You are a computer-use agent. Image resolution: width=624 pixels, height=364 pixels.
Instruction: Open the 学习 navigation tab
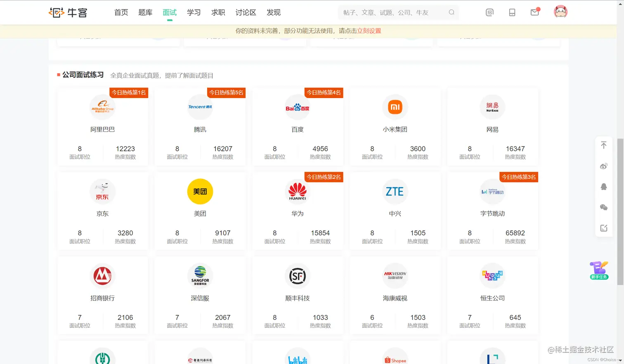tap(194, 12)
